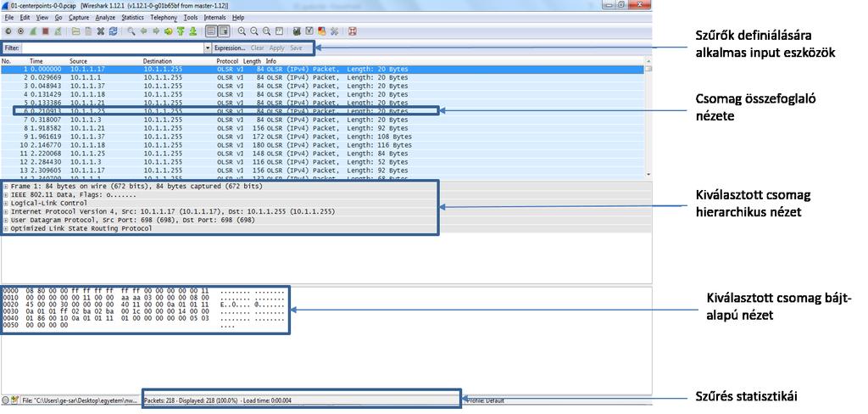Close the capture file with the X icon
The height and width of the screenshot is (414, 868).
pyautogui.click(x=100, y=31)
